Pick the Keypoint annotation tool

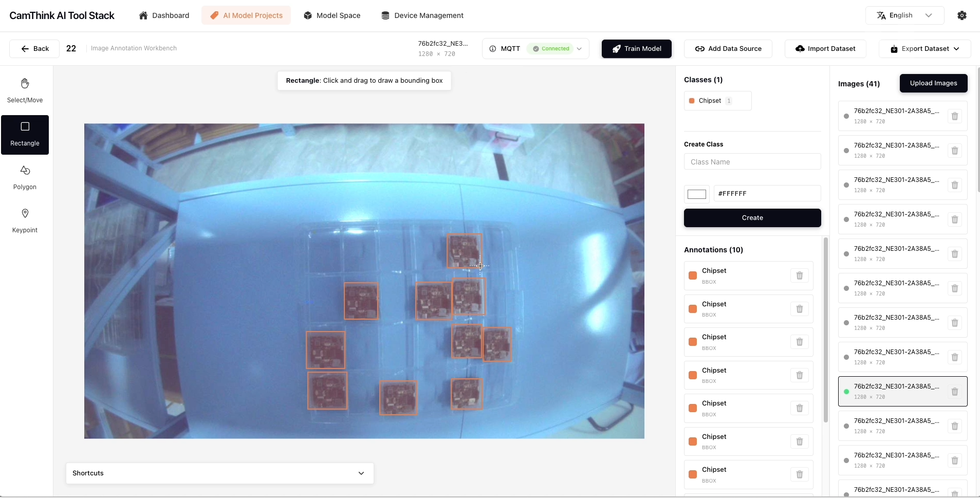[25, 220]
